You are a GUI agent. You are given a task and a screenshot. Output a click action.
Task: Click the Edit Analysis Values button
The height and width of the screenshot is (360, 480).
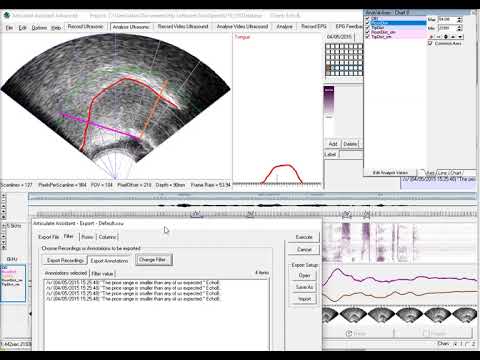click(x=390, y=173)
